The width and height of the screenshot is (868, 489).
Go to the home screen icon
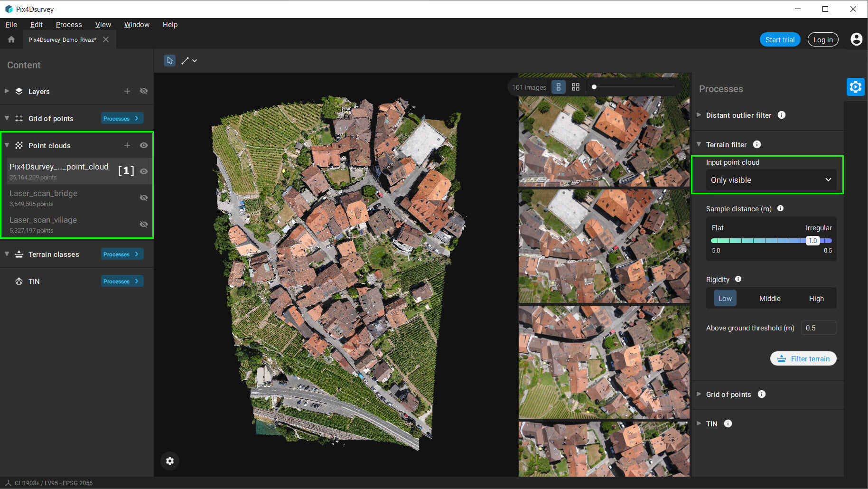coord(11,40)
